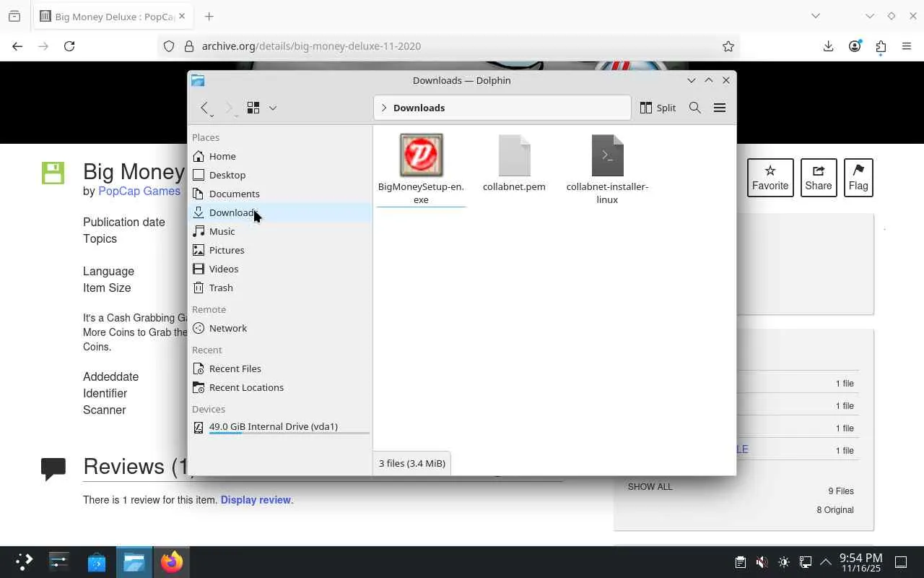The width and height of the screenshot is (924, 578).
Task: Launch Discover from the taskbar
Action: 97,561
